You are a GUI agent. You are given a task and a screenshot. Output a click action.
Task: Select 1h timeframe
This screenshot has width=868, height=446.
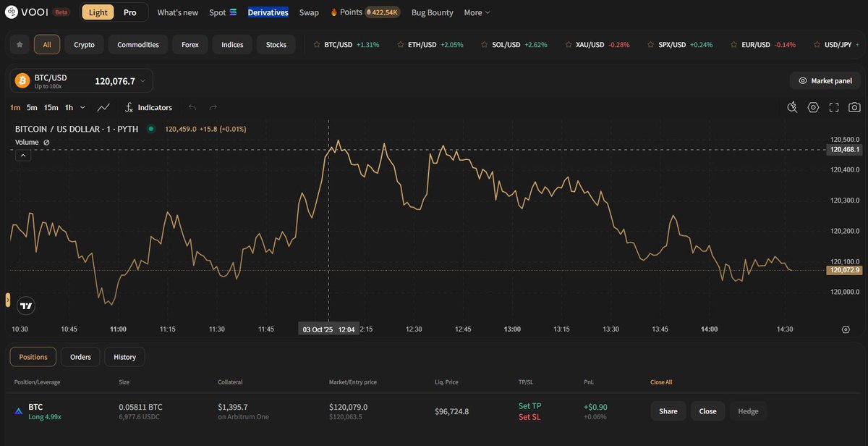tap(69, 107)
